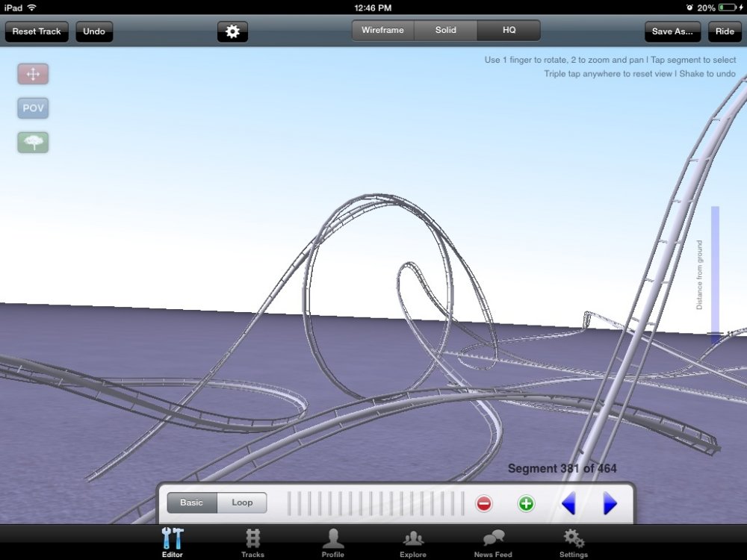Click the red minus remove segment button
747x560 pixels.
484,503
